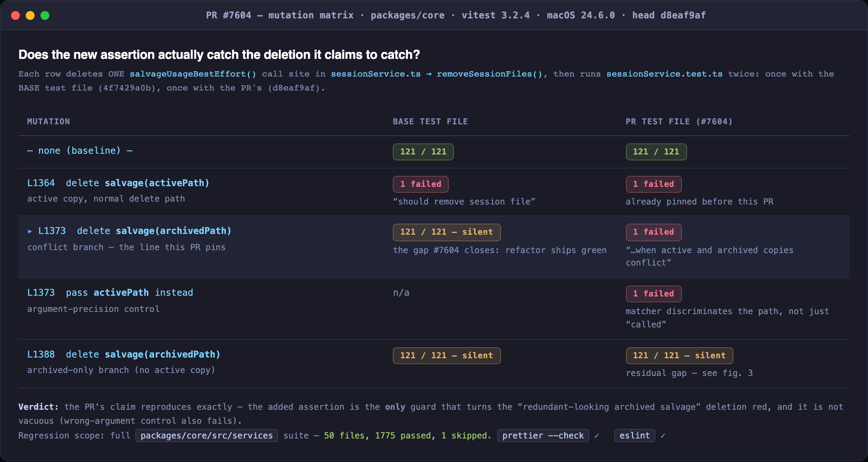Click PR '121 / 121 — silent' badge in L1388 row
The image size is (868, 462).
(679, 356)
